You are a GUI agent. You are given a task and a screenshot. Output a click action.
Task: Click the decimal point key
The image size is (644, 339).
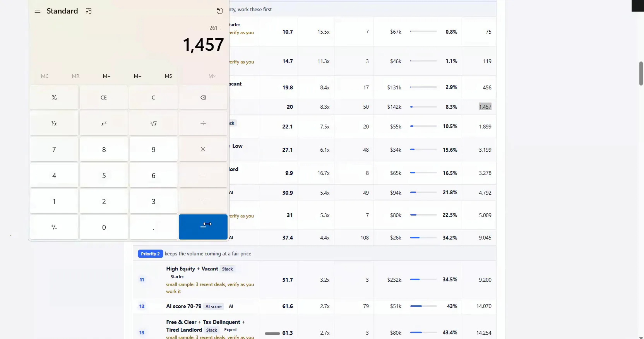[x=154, y=227]
